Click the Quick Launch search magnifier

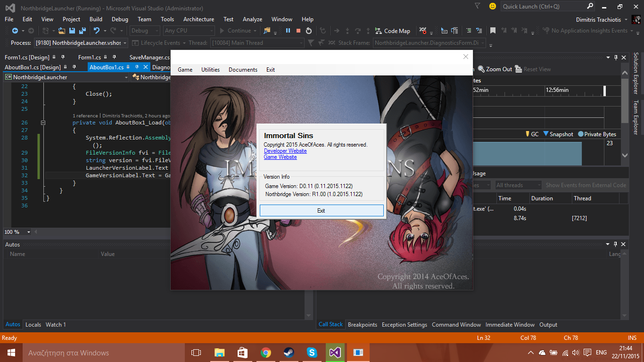point(590,6)
